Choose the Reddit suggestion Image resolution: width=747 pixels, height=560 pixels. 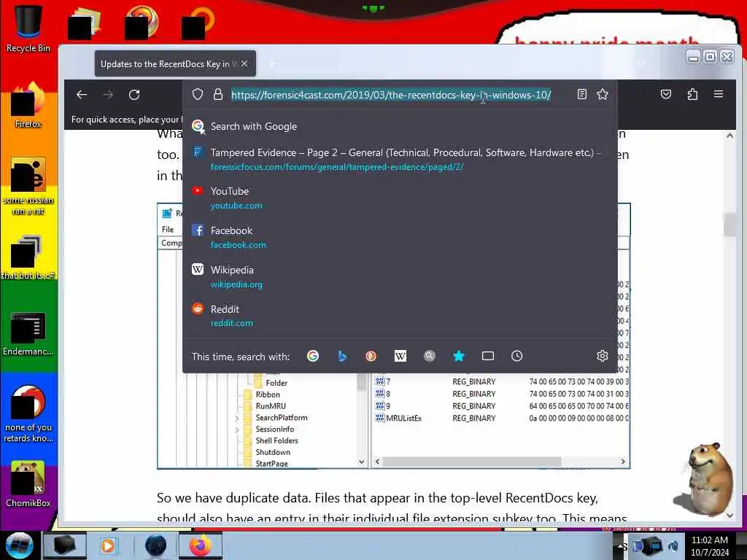click(400, 316)
